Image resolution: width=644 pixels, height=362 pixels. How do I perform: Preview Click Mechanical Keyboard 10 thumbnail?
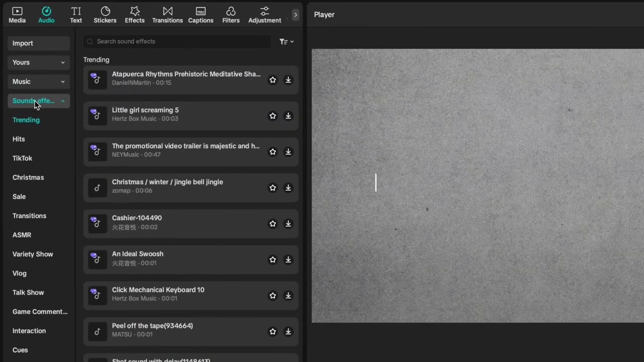98,296
